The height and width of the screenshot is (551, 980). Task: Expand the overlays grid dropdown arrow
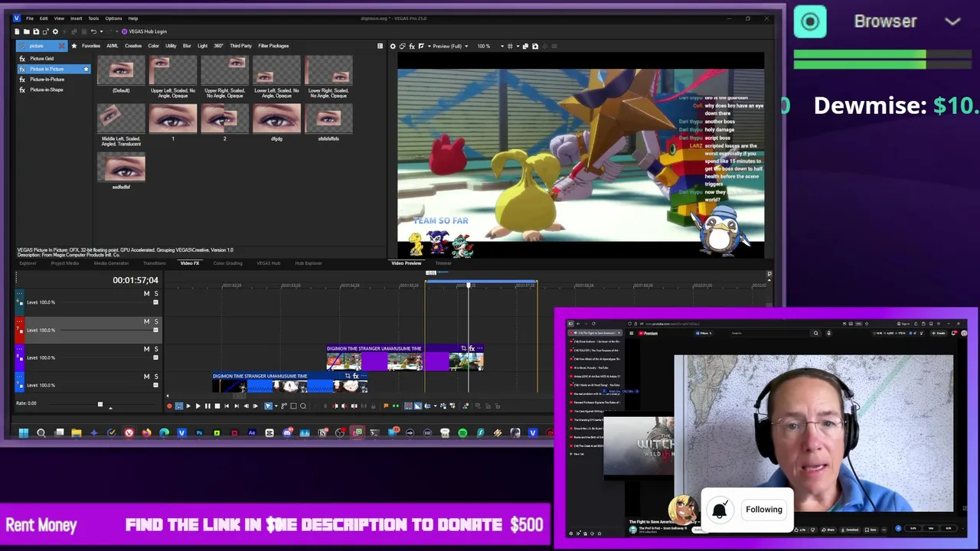517,46
